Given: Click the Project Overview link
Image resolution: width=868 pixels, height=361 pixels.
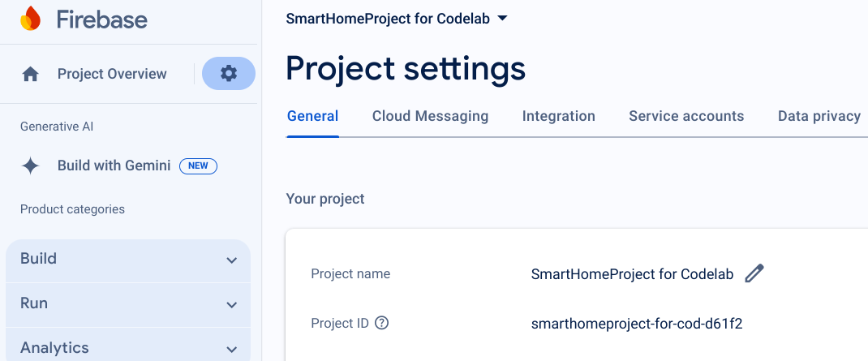Looking at the screenshot, I should tap(112, 74).
